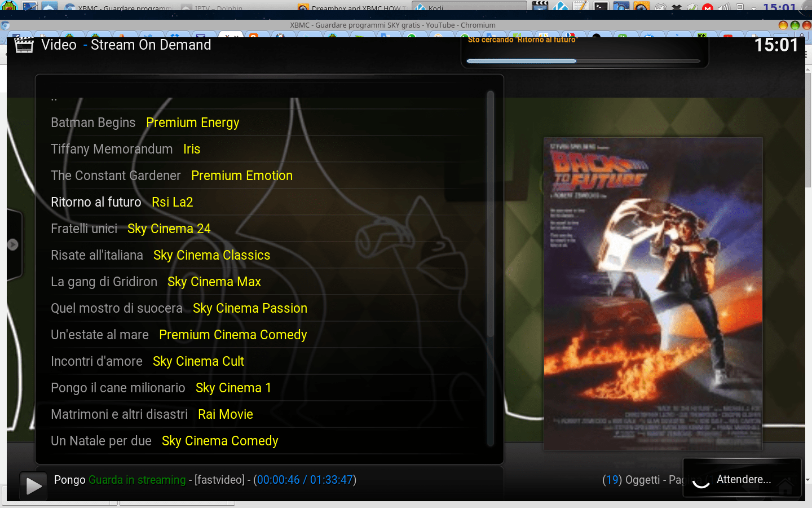812x508 pixels.
Task: Click the Kodi clock showing 15:01
Action: [776, 45]
